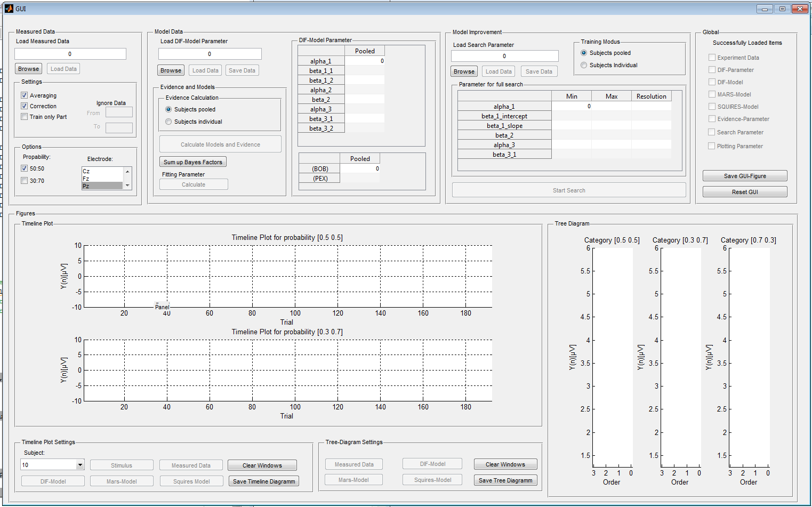Open the Subject dropdown showing 10
The image size is (812, 507).
80,465
